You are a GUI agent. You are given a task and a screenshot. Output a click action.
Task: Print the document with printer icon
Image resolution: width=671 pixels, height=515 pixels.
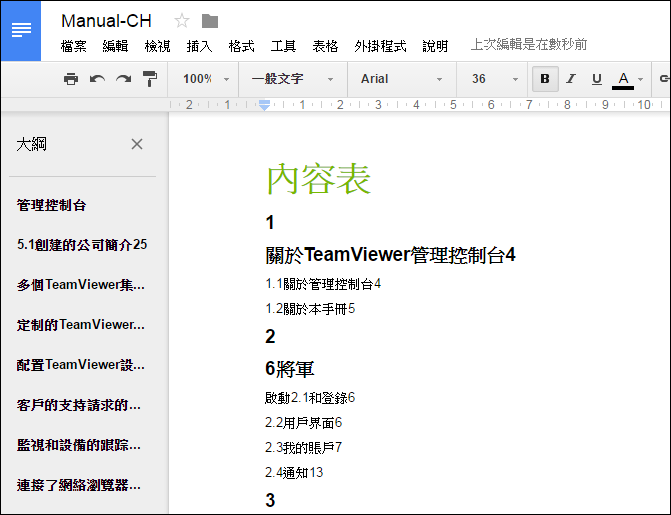pyautogui.click(x=71, y=79)
